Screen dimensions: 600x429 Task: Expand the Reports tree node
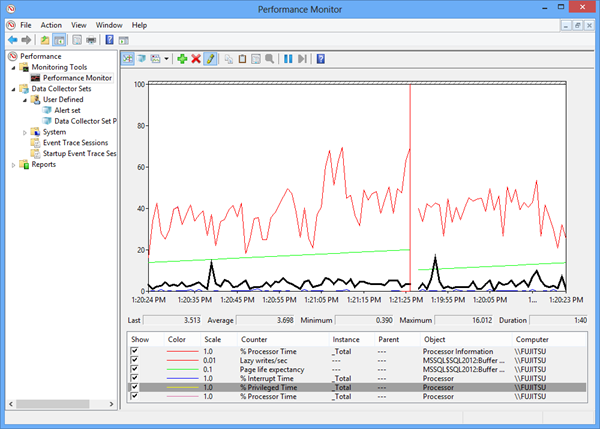tap(13, 164)
